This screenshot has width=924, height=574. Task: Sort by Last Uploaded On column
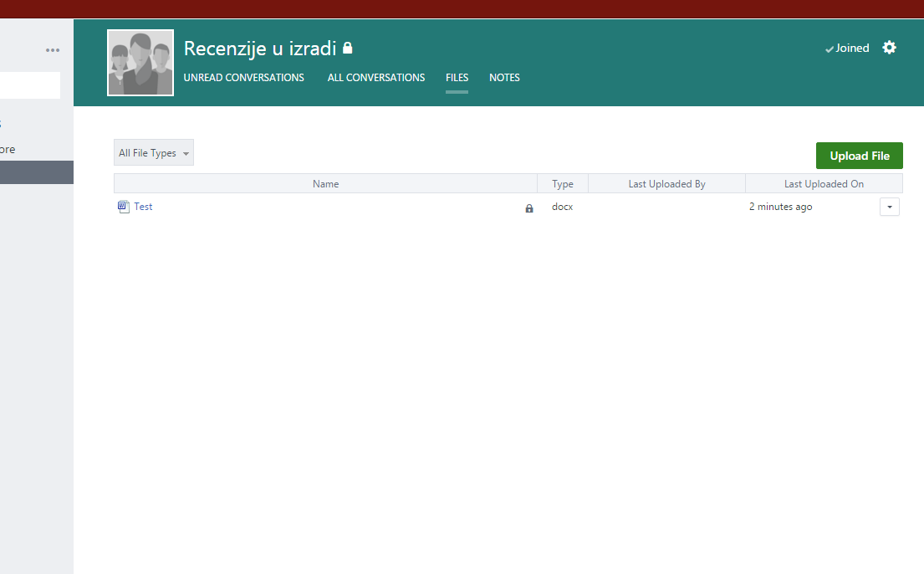click(x=824, y=184)
